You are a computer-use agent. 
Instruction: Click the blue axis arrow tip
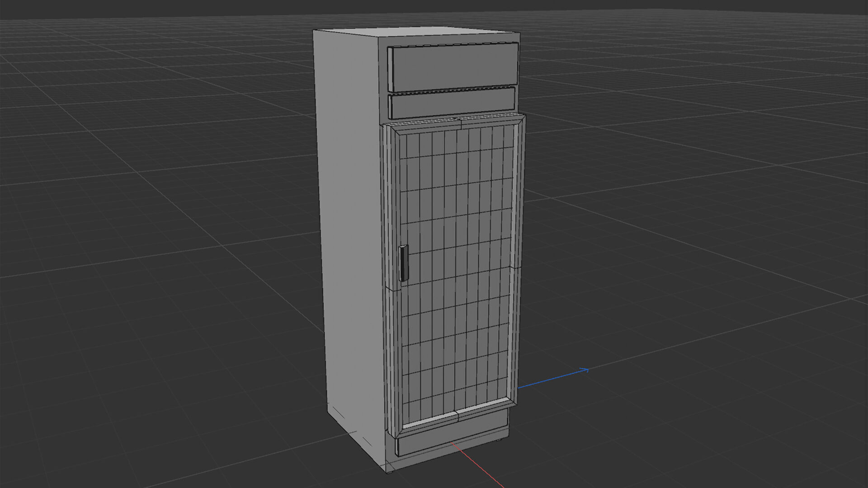[585, 371]
